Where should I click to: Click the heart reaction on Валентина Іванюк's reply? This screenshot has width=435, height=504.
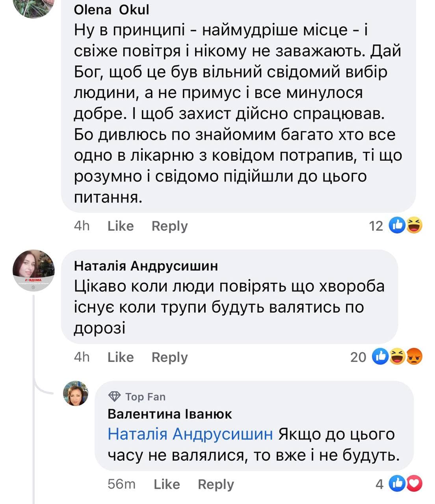click(x=415, y=484)
